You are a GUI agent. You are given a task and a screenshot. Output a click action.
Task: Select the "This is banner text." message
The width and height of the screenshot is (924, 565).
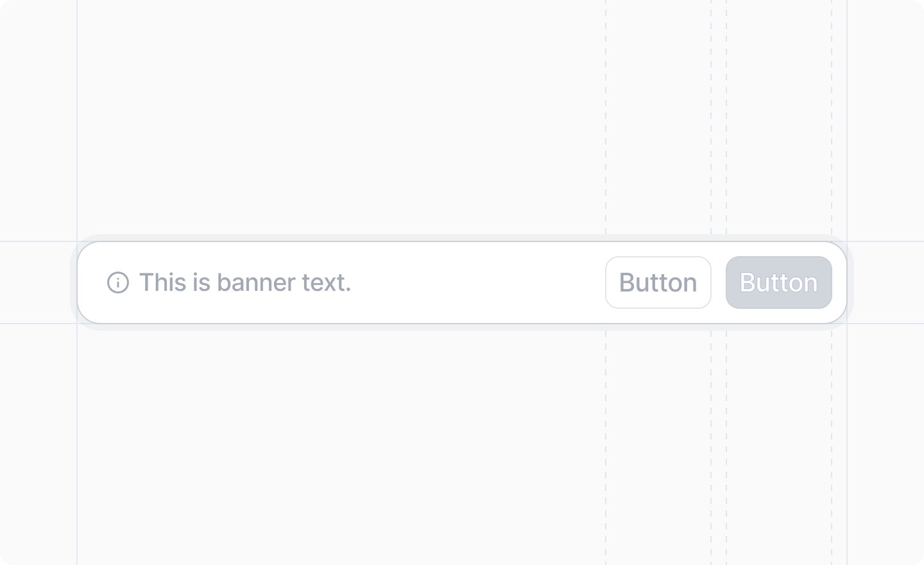tap(245, 282)
